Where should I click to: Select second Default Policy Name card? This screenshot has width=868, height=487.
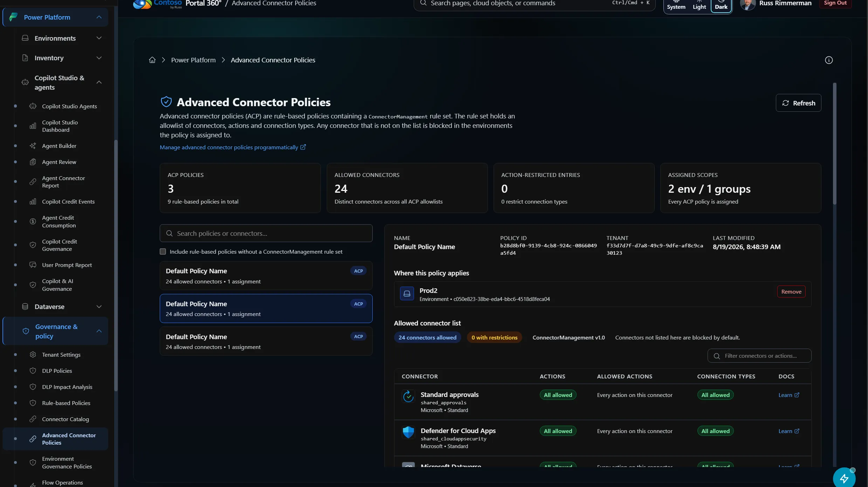[266, 308]
